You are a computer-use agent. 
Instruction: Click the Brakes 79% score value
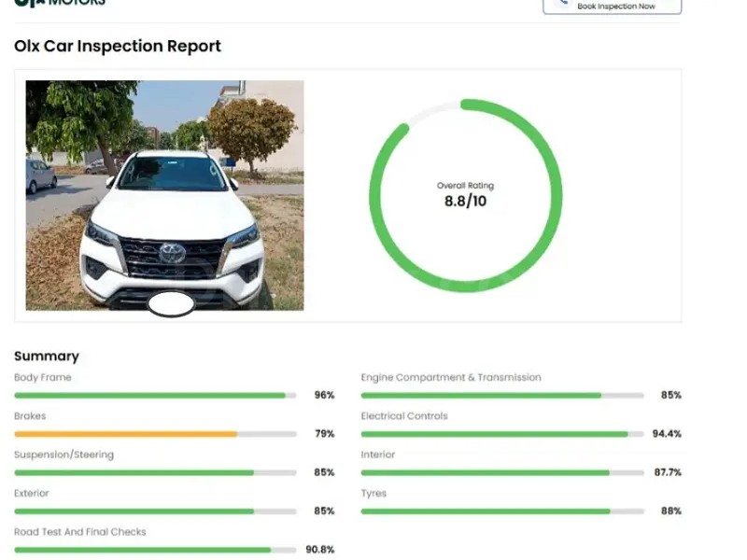coord(324,434)
